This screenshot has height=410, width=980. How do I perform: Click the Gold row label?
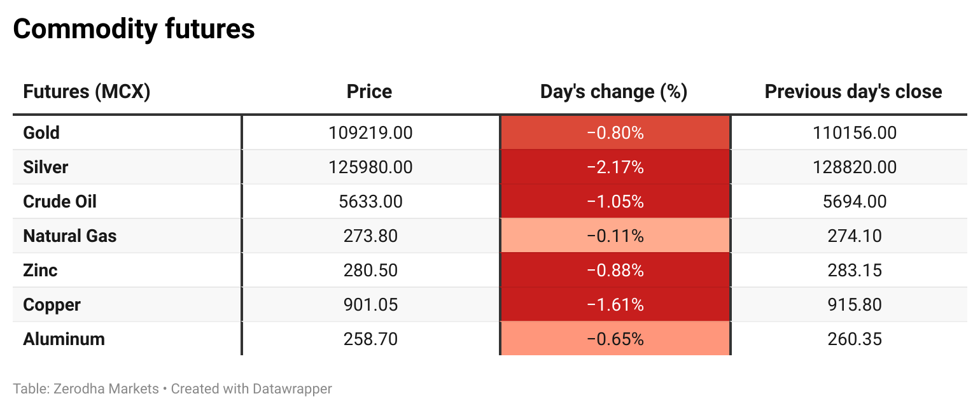tap(41, 133)
